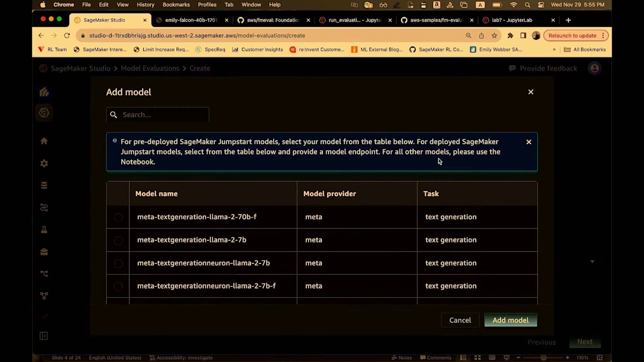Open the ML External Blog bookmark
The image size is (644, 362).
tap(377, 49)
